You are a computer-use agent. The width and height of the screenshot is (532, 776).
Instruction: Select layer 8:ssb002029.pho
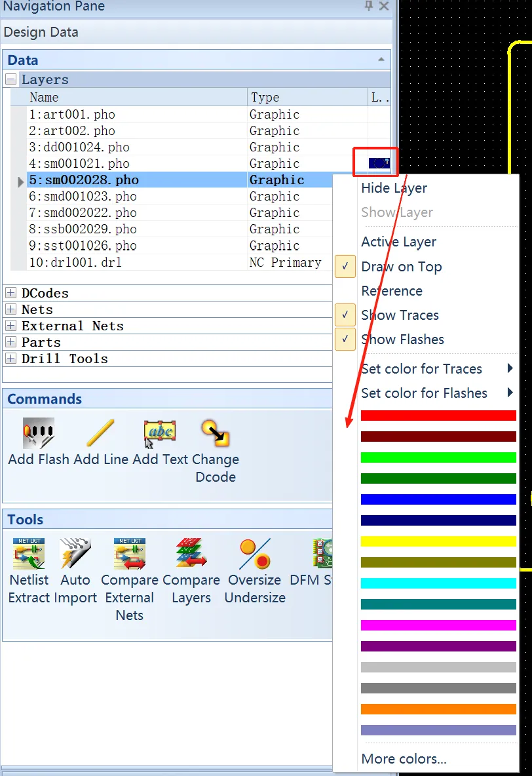[x=83, y=229]
